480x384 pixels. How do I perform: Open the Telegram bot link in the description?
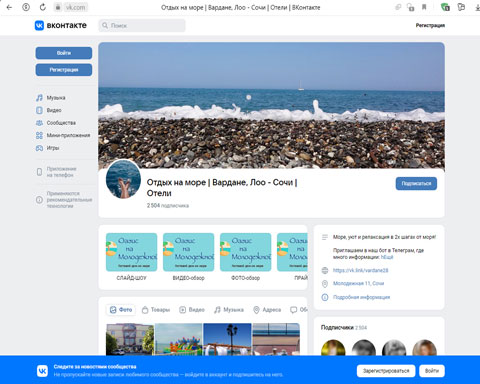387,257
